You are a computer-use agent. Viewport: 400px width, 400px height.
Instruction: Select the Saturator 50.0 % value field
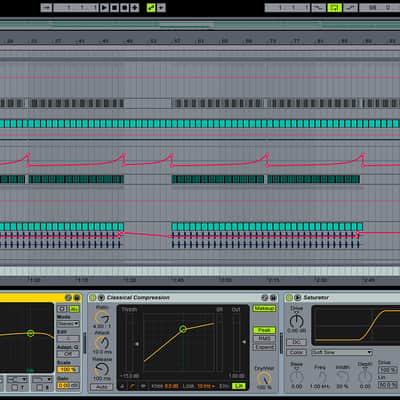[388, 385]
